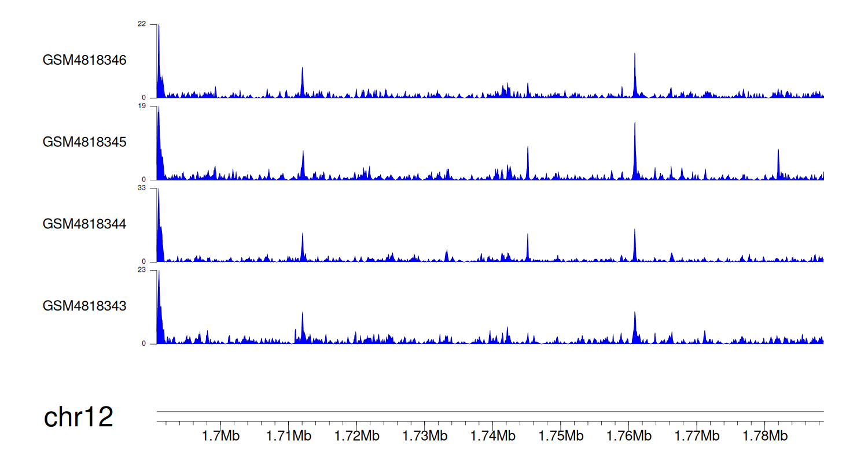Click the 1.76Mb axis label
The height and width of the screenshot is (451, 868).
628,435
